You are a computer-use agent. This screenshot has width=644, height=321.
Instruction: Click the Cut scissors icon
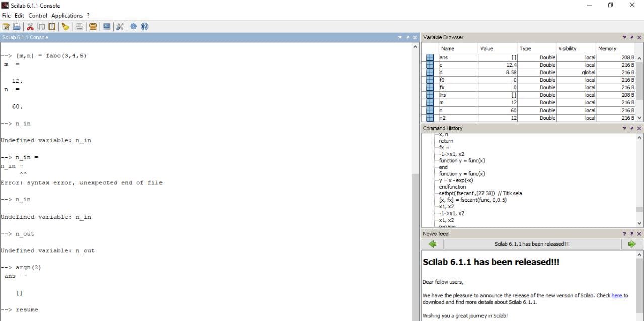point(30,27)
